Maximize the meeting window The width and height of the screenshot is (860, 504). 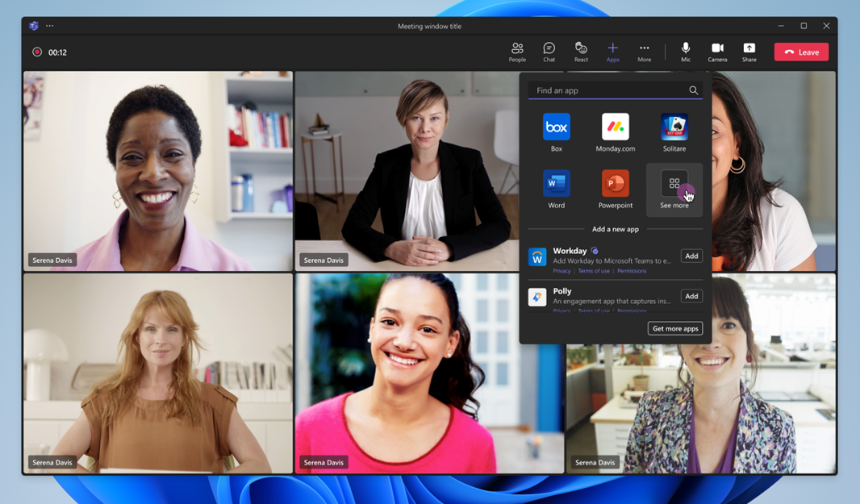pos(804,26)
